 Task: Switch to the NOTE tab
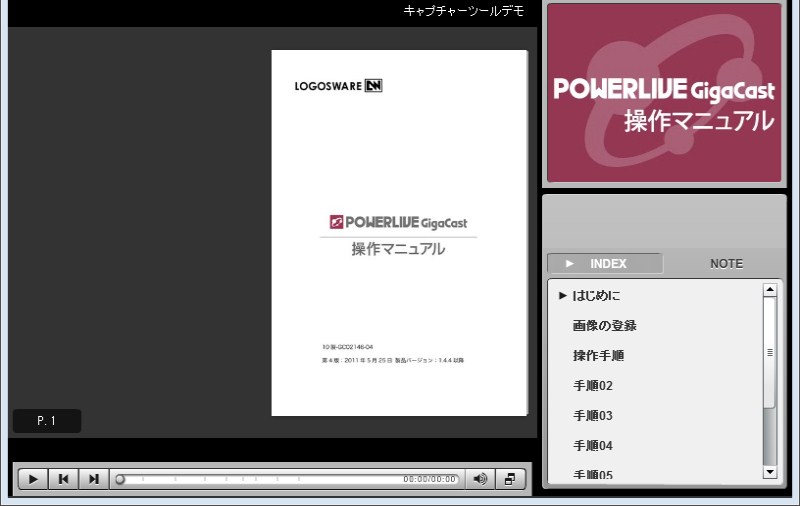tap(726, 264)
